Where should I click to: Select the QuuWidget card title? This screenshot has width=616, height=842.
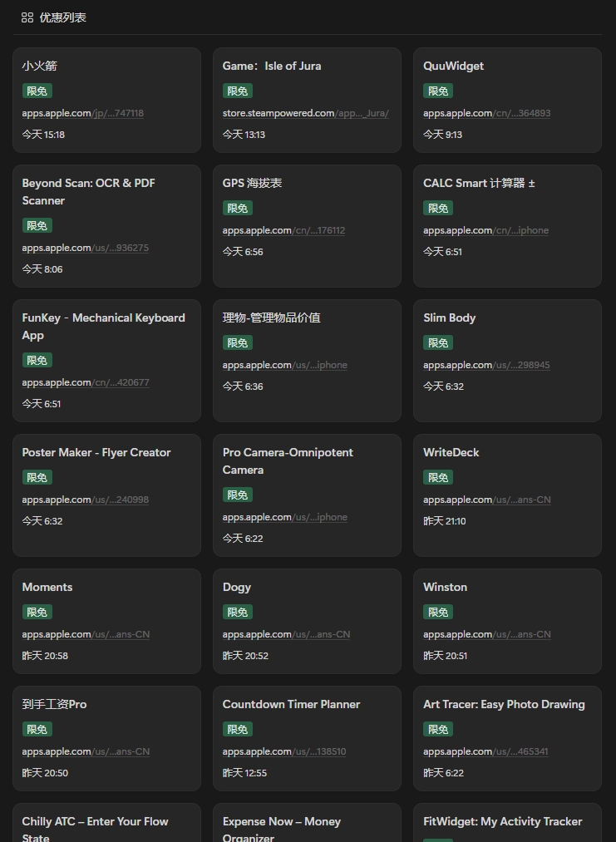click(453, 66)
